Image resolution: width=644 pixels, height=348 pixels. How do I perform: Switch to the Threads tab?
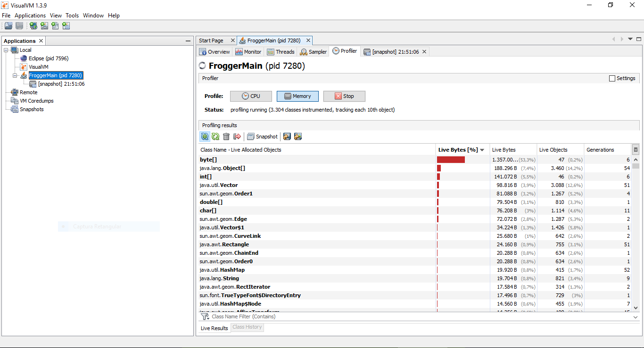(x=281, y=52)
